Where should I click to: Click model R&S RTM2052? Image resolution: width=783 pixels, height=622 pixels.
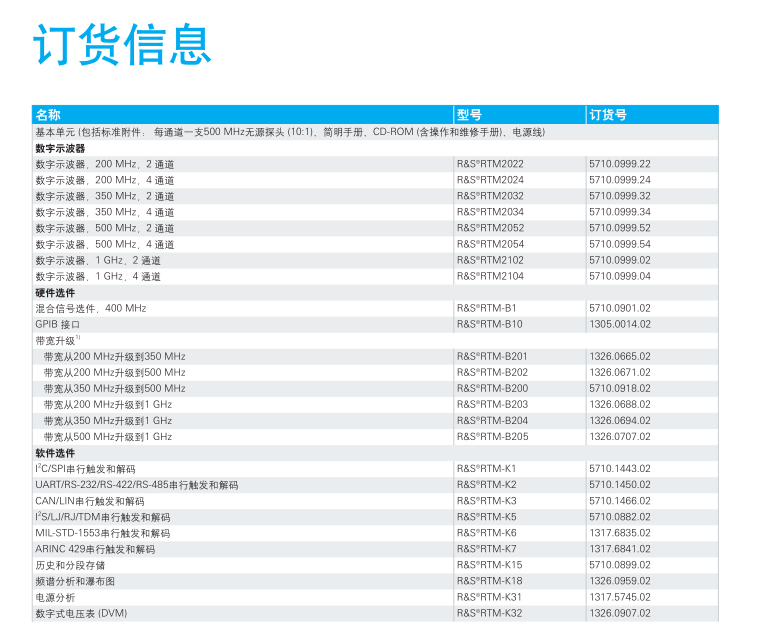point(490,228)
